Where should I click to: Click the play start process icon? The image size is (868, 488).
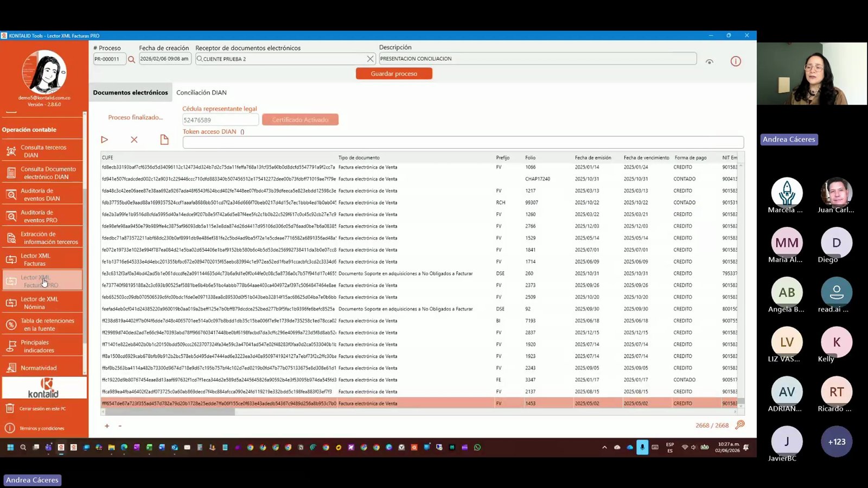(x=104, y=140)
